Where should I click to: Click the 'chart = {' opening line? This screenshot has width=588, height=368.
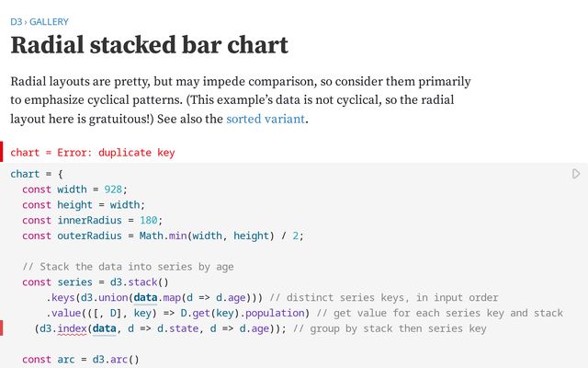pyautogui.click(x=36, y=174)
